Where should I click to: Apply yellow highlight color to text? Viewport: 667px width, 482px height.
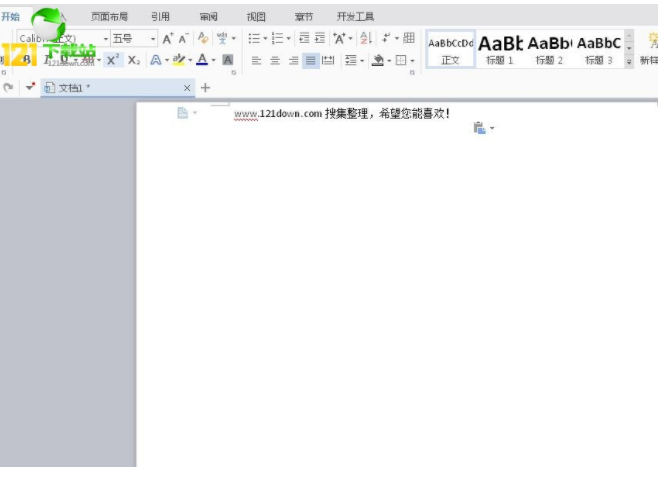[179, 60]
